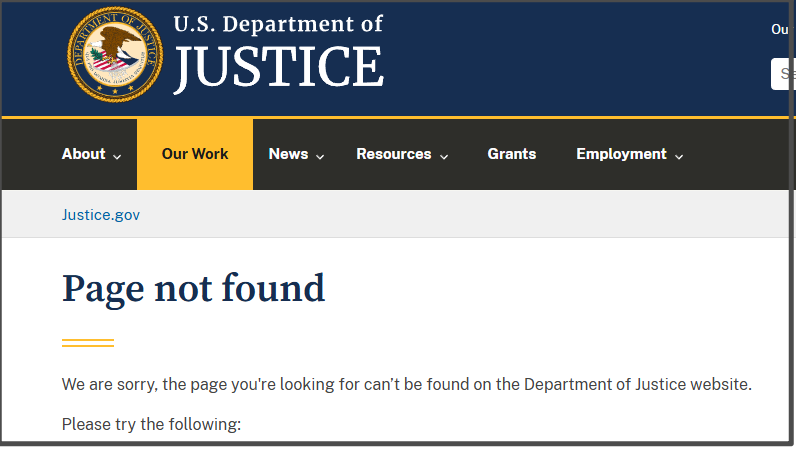The height and width of the screenshot is (450, 796).
Task: Click the "We are sorry" message text
Action: 406,385
